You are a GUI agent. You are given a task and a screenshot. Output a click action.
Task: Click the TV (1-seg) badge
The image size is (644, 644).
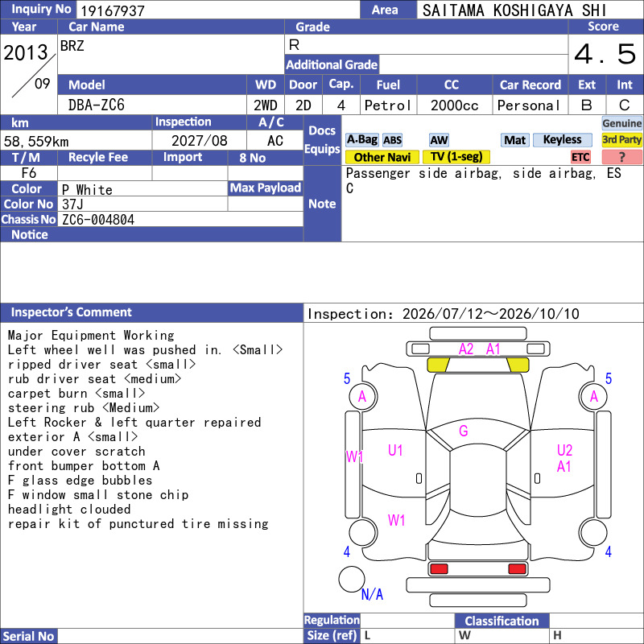click(x=456, y=157)
